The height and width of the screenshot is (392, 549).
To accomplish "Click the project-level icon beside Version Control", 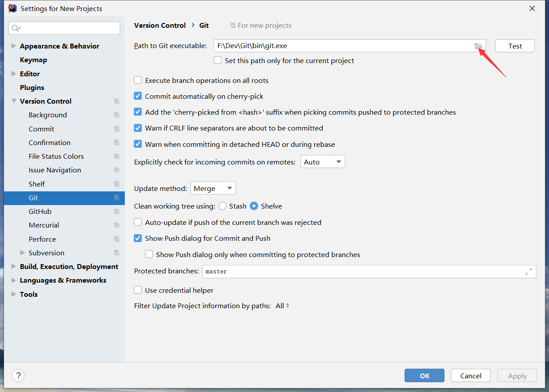I will (x=116, y=101).
